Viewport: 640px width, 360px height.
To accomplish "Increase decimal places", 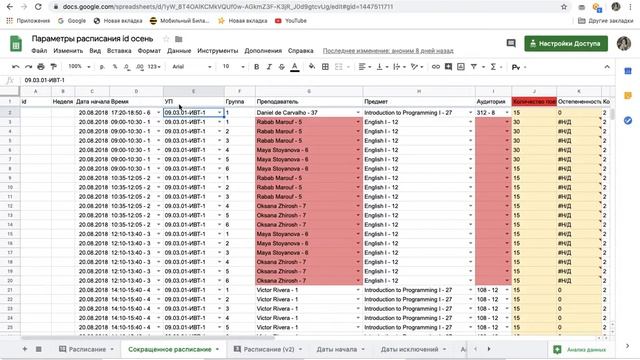I will pos(140,67).
